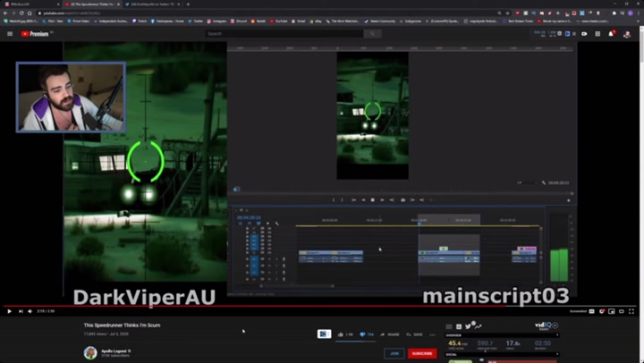Image resolution: width=644 pixels, height=363 pixels.
Task: Enter fullscreen with the player button
Action: click(x=631, y=311)
